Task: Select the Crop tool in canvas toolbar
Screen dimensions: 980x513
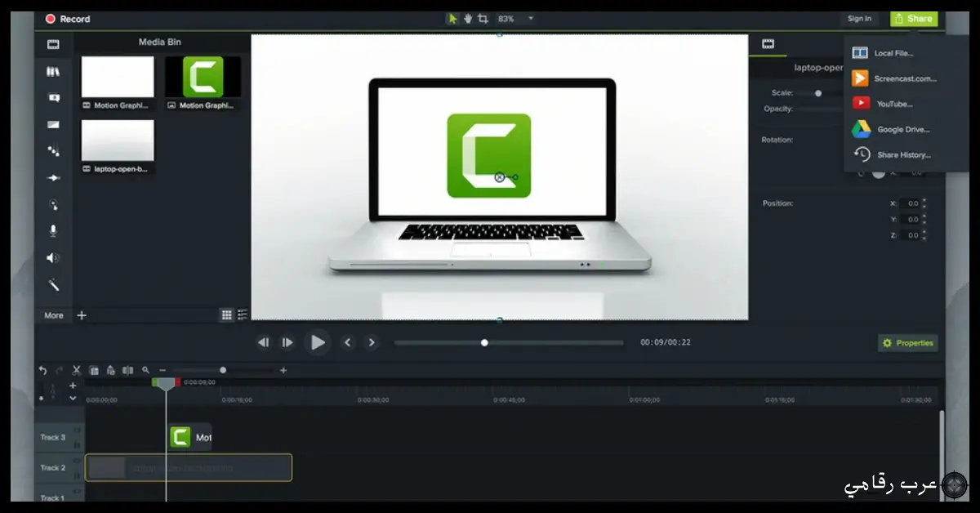Action: tap(483, 19)
